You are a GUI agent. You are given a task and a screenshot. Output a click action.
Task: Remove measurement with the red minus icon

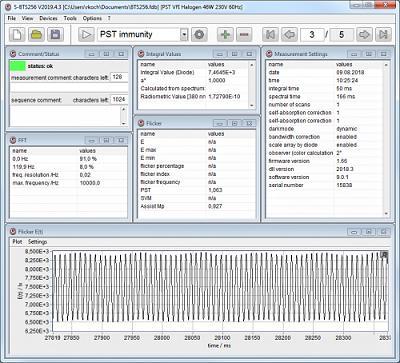click(244, 34)
